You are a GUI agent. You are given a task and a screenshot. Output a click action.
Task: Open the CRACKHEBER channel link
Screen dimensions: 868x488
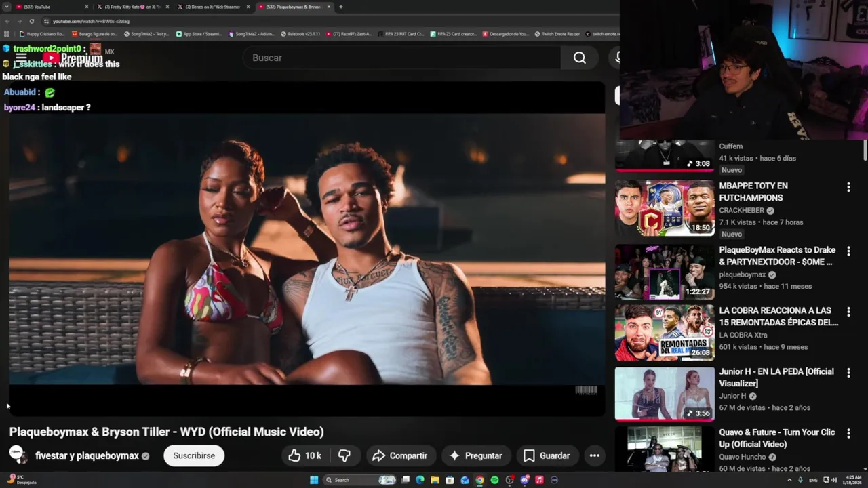coord(741,211)
